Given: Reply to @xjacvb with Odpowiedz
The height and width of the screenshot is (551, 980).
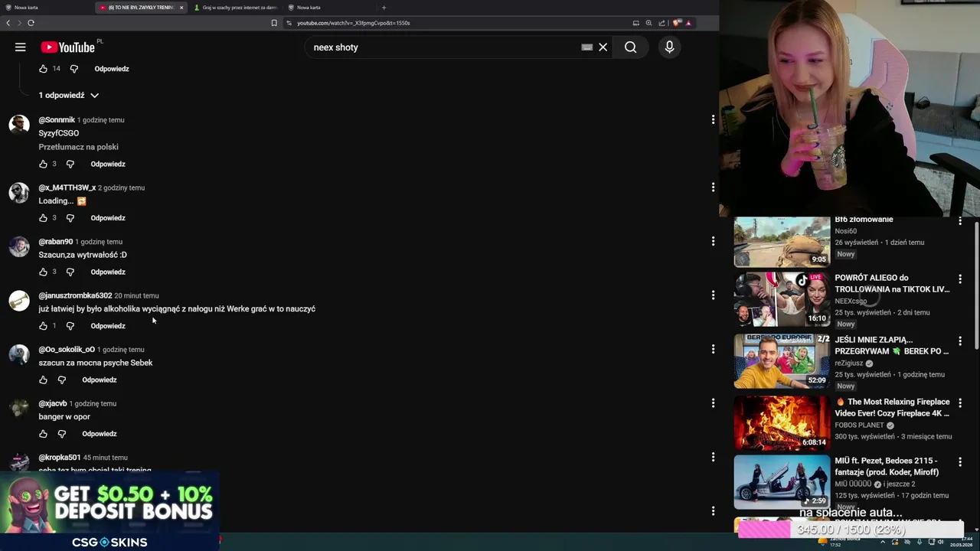Looking at the screenshot, I should pyautogui.click(x=100, y=434).
